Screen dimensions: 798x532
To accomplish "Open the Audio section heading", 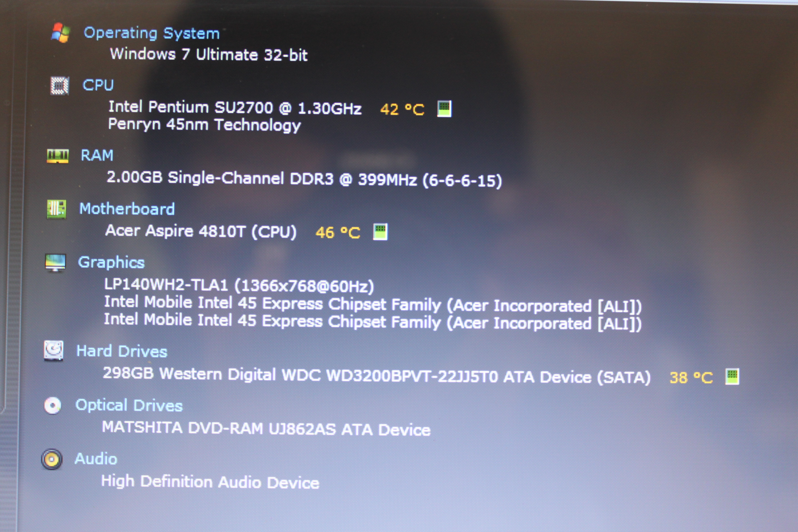I will click(x=96, y=459).
